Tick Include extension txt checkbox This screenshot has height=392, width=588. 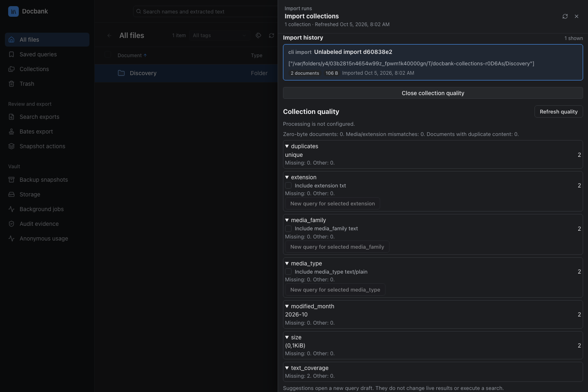point(288,185)
